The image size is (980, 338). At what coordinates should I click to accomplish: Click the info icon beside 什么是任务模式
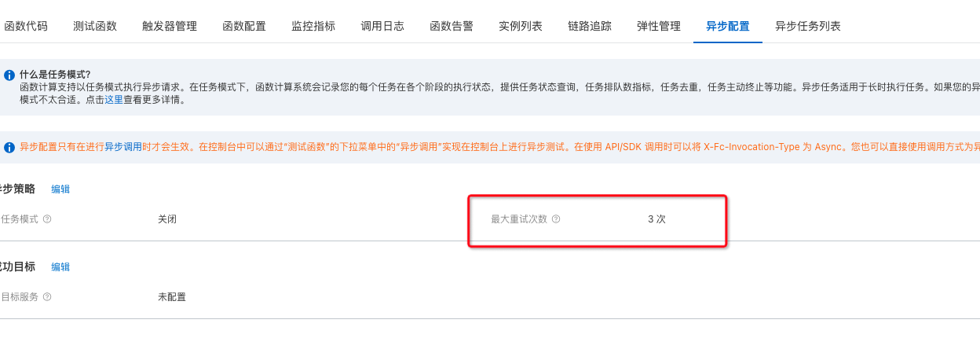9,75
